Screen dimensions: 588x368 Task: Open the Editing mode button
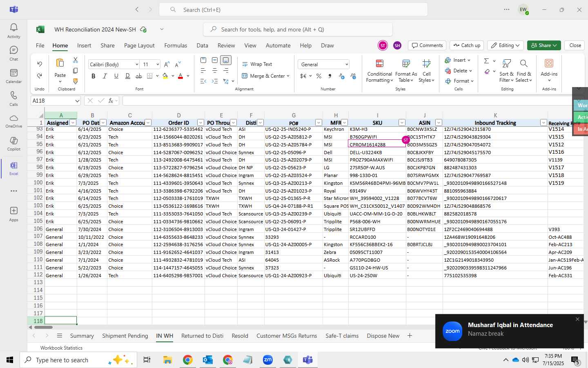[x=506, y=45]
